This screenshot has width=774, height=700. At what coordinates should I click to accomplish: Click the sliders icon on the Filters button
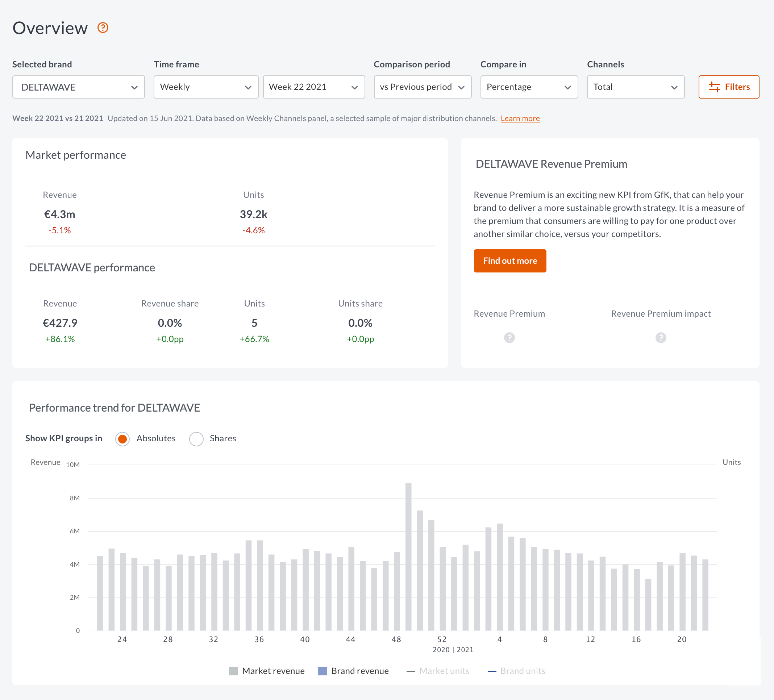(x=714, y=87)
